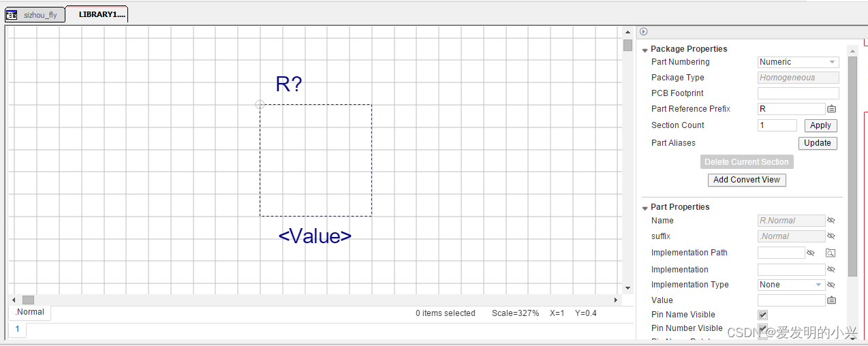Click the panel collapse arrow icon at top
Viewport: 868px width, 346px height.
(x=644, y=31)
